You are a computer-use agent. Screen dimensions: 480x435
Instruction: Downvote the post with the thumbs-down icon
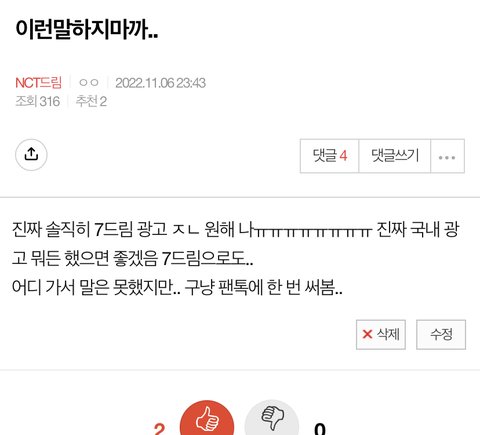[272, 418]
